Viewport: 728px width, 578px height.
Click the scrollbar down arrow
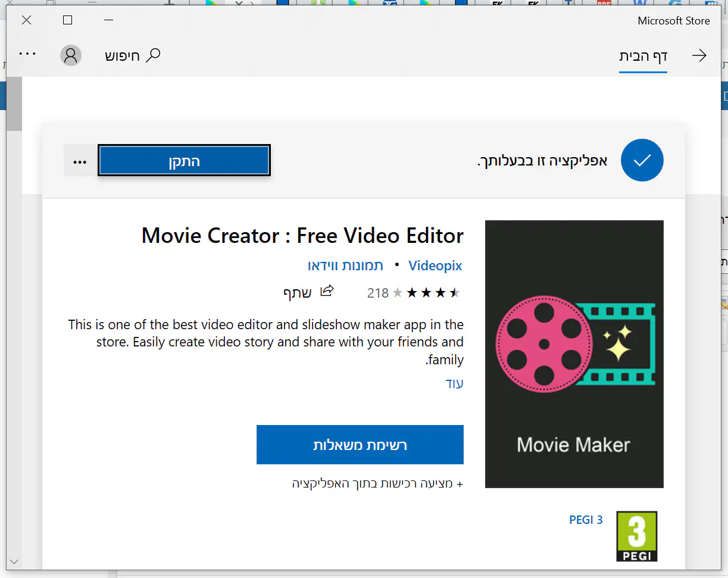click(14, 561)
